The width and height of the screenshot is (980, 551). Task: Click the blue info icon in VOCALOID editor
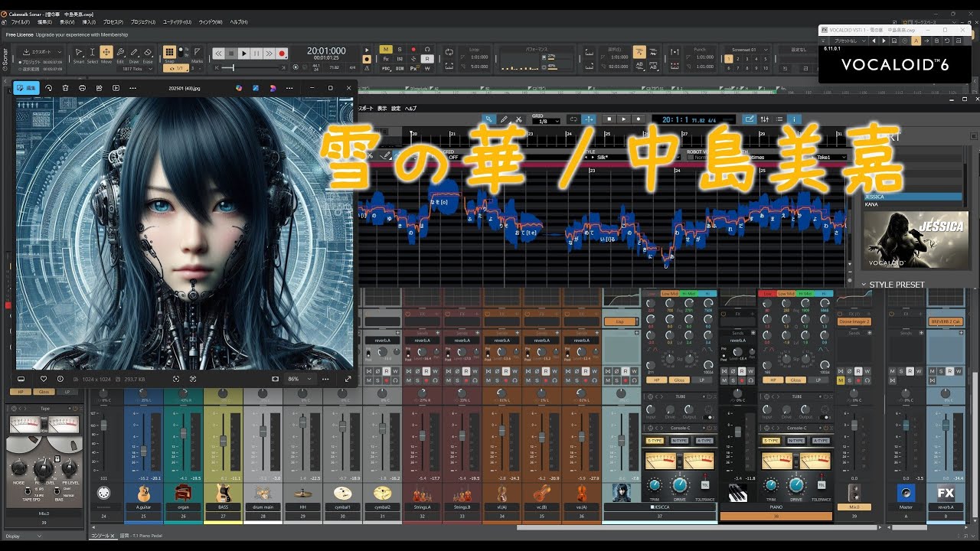pyautogui.click(x=794, y=119)
